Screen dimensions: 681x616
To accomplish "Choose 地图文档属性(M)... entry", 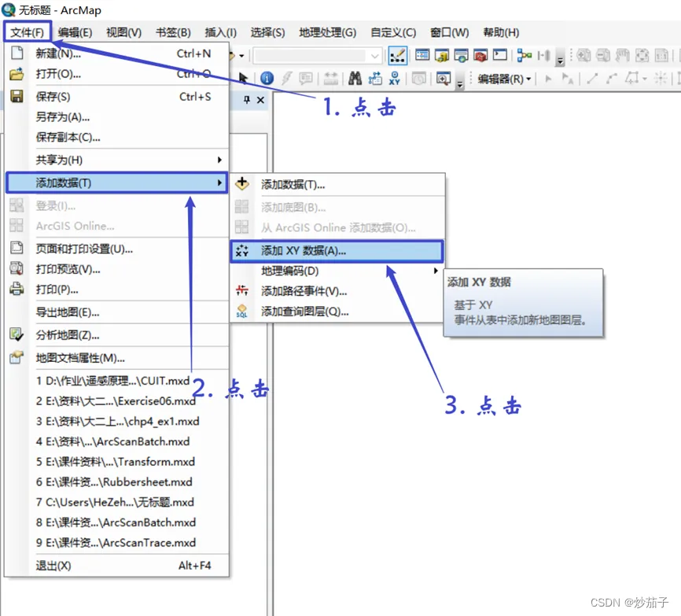I will 116,359.
